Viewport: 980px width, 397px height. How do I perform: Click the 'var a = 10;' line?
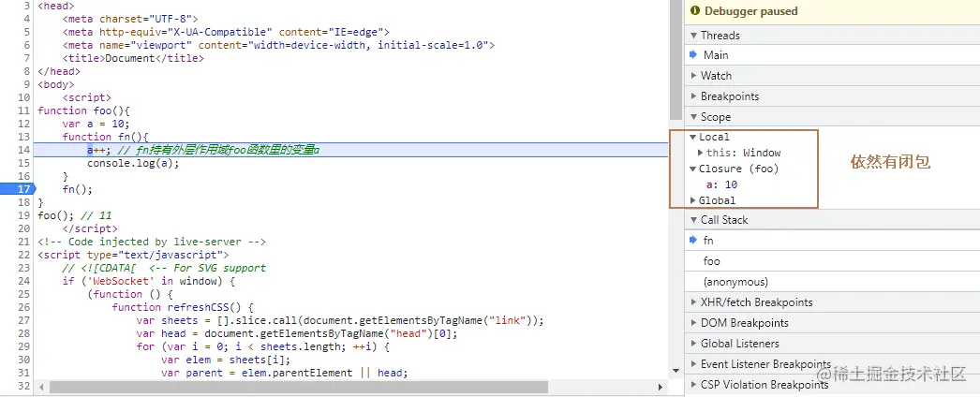[x=96, y=124]
